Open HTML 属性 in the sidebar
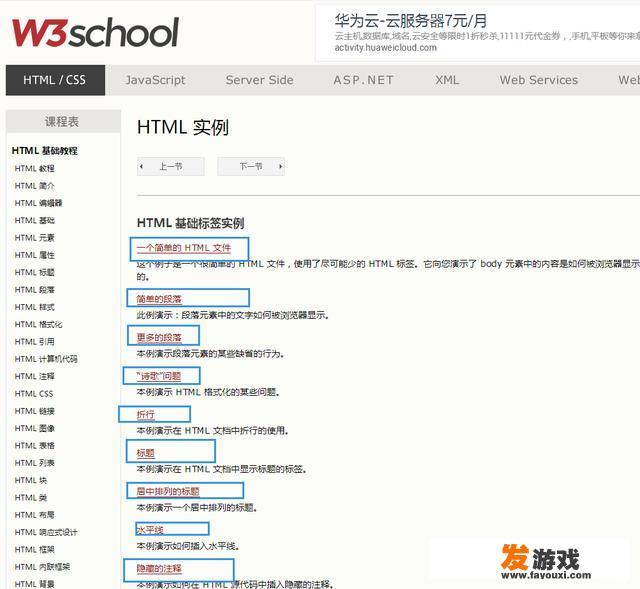 coord(35,255)
